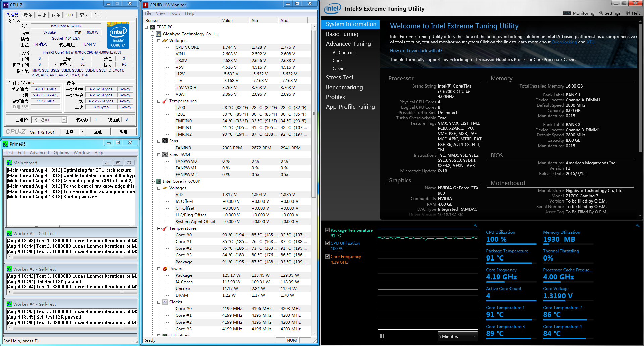The image size is (644, 346).
Task: Click thermometer icon beside motherboard Temperatures
Action: tap(165, 101)
